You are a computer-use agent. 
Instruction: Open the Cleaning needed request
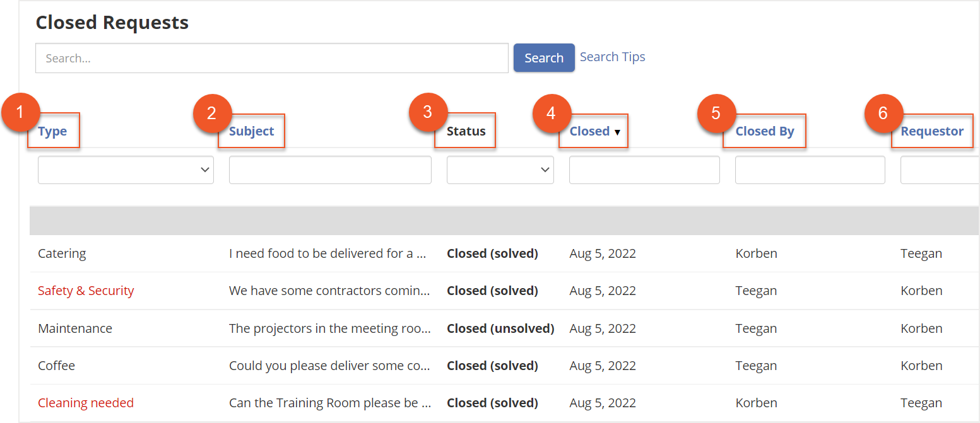tap(86, 403)
